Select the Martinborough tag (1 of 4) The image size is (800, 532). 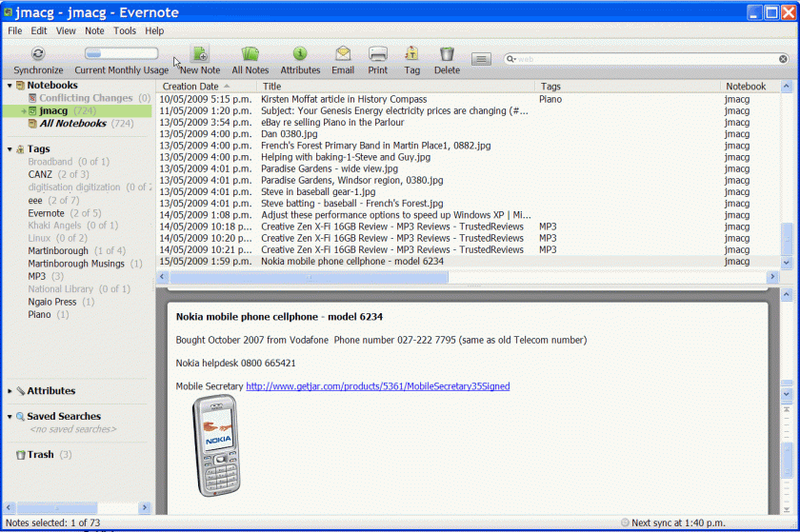point(58,250)
